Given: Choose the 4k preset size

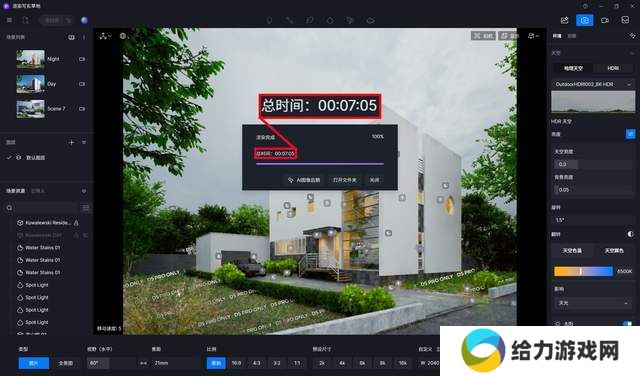Looking at the screenshot, I should click(342, 363).
